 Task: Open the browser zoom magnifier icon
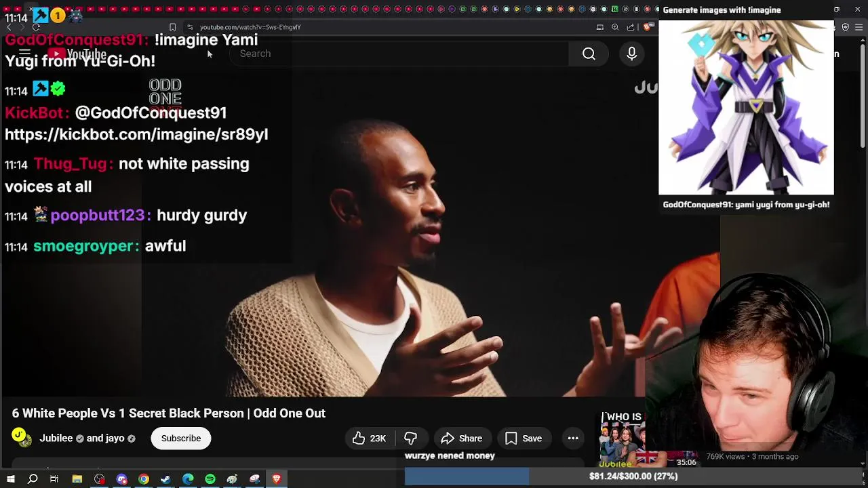(615, 27)
